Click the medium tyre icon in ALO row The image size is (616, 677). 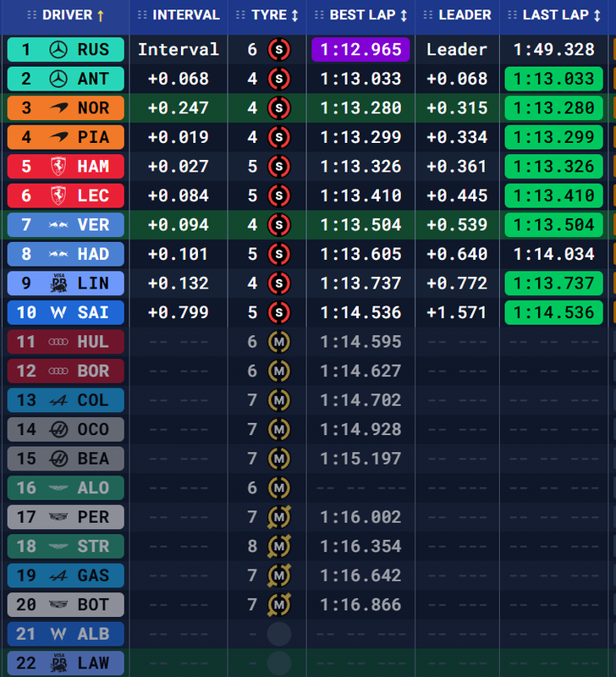tap(279, 488)
